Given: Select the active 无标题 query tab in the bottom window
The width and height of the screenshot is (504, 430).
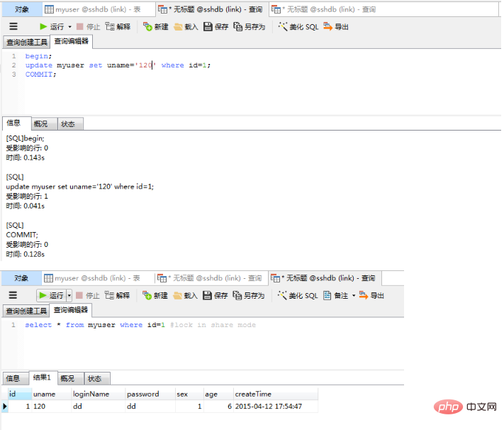Looking at the screenshot, I should [325, 278].
